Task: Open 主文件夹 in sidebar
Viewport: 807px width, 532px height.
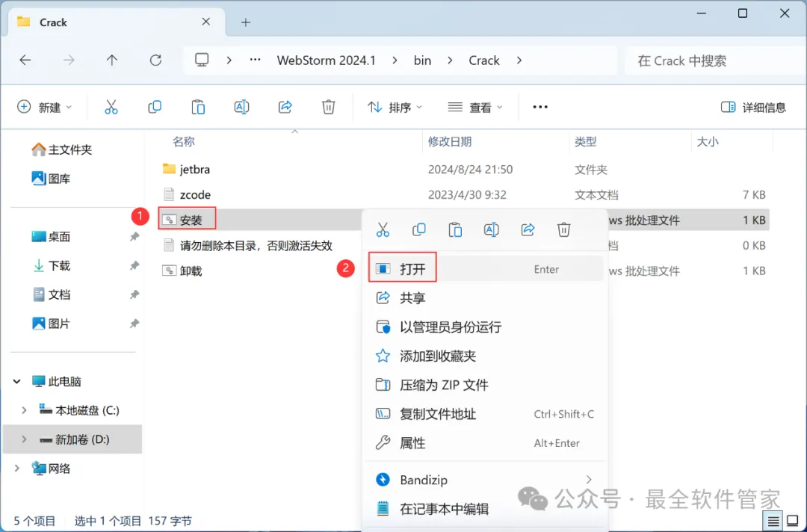Action: (62, 149)
